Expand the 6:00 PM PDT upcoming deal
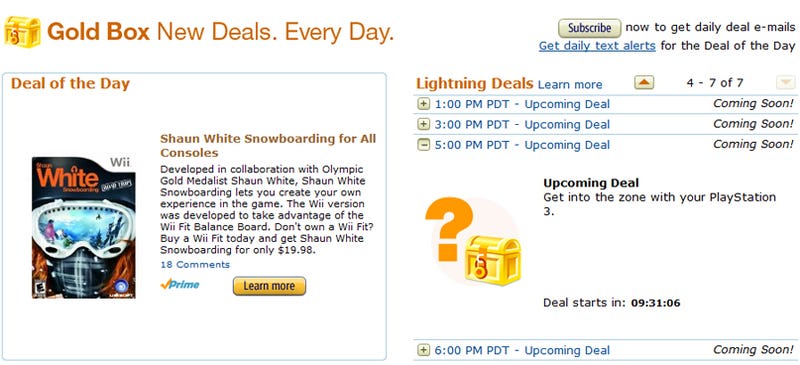This screenshot has width=800, height=365. (423, 350)
